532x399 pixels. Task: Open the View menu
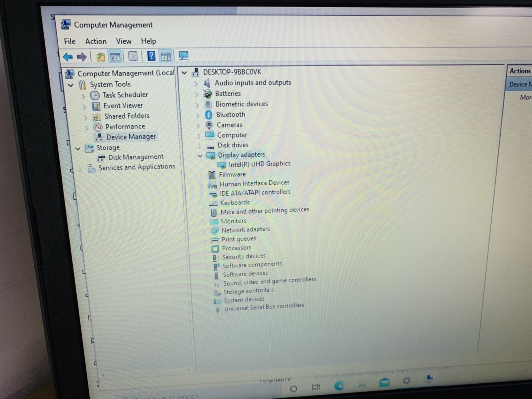pyautogui.click(x=123, y=41)
